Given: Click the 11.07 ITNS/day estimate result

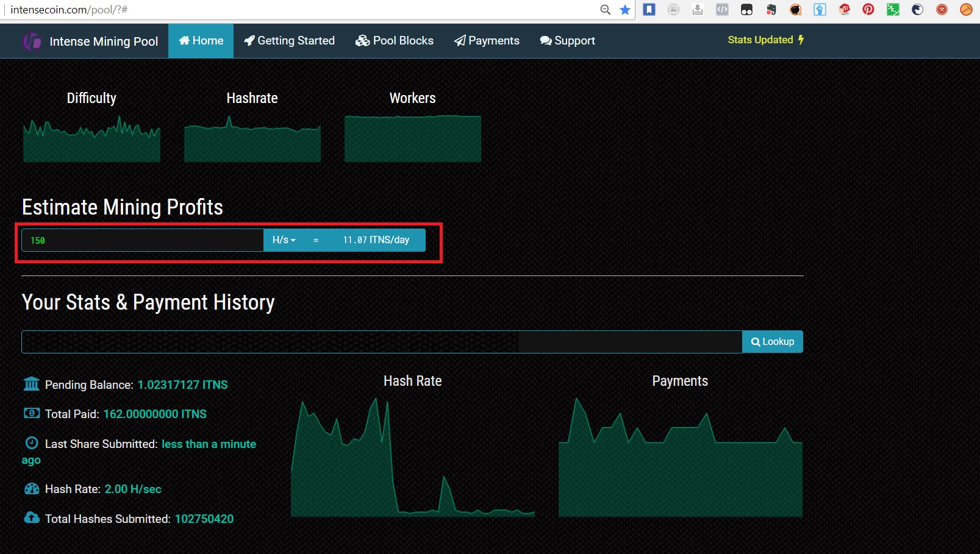Looking at the screenshot, I should point(376,240).
